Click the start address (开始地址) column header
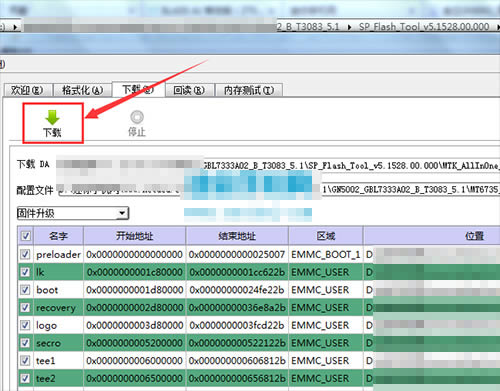 click(x=135, y=236)
